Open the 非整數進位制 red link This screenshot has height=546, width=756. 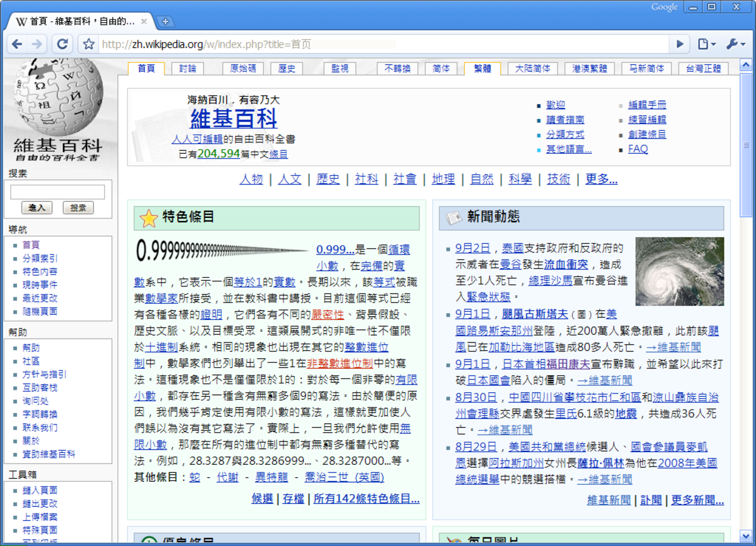(x=340, y=363)
